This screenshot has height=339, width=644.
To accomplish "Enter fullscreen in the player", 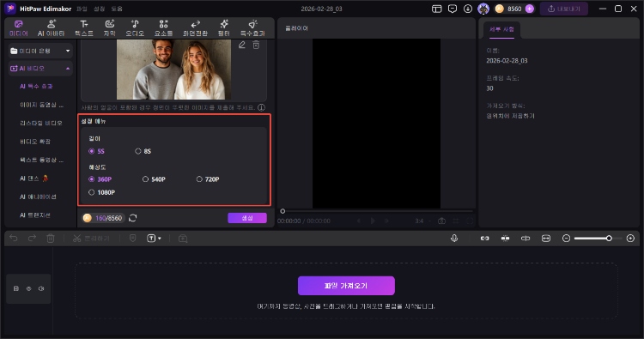I will (x=470, y=221).
